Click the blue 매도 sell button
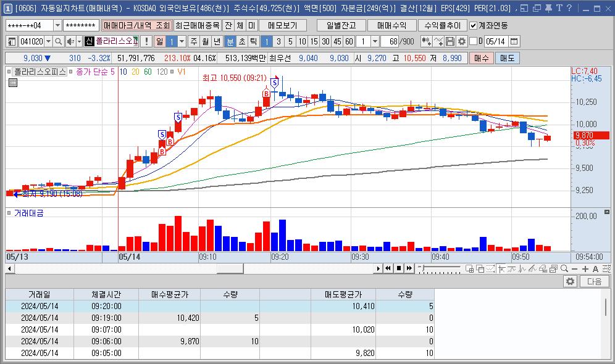Image resolution: width=615 pixels, height=364 pixels. click(507, 58)
